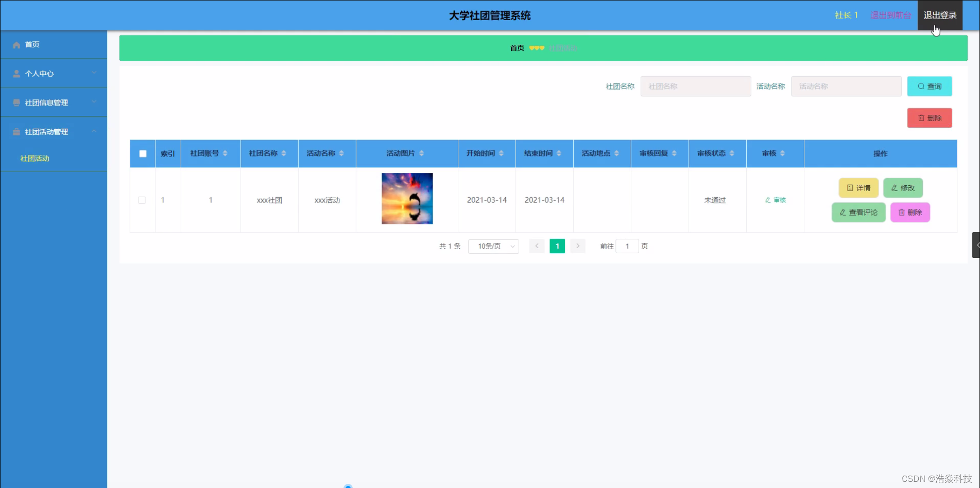Open the activity image thumbnail
Viewport: 980px width, 488px height.
click(x=407, y=199)
